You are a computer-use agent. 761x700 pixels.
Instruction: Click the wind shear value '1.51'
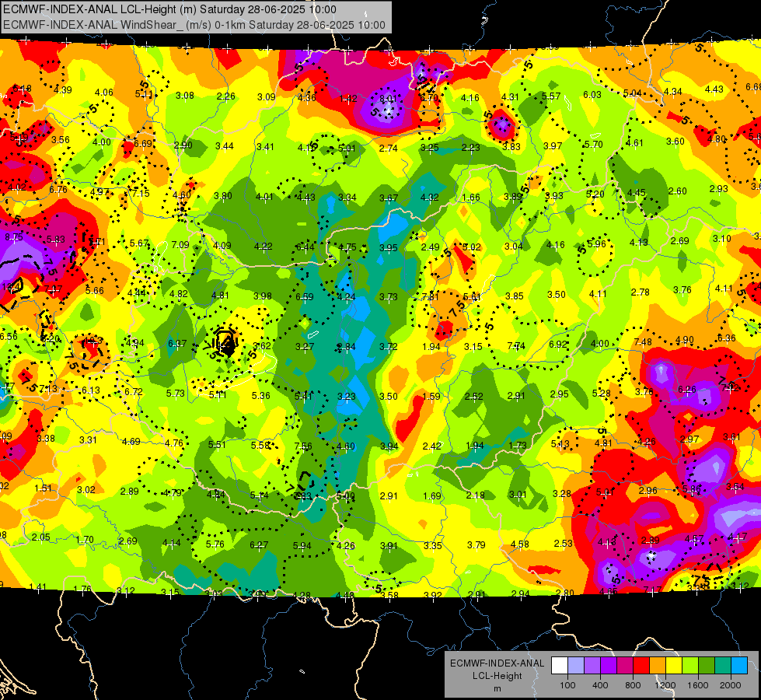point(44,488)
